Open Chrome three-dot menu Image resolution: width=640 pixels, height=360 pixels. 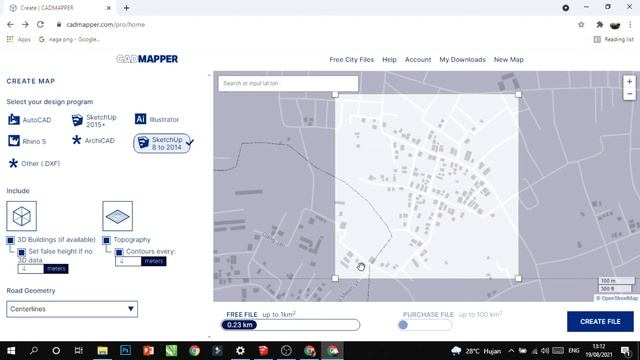(630, 24)
